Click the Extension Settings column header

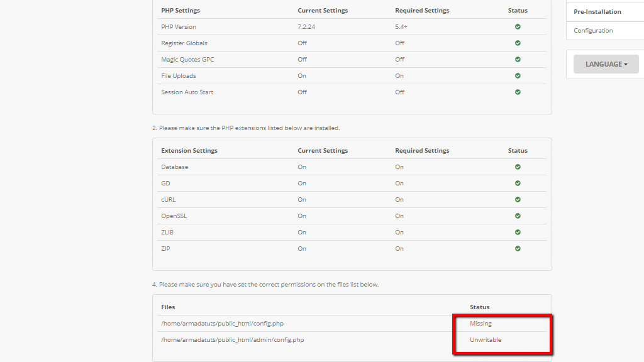click(x=189, y=151)
